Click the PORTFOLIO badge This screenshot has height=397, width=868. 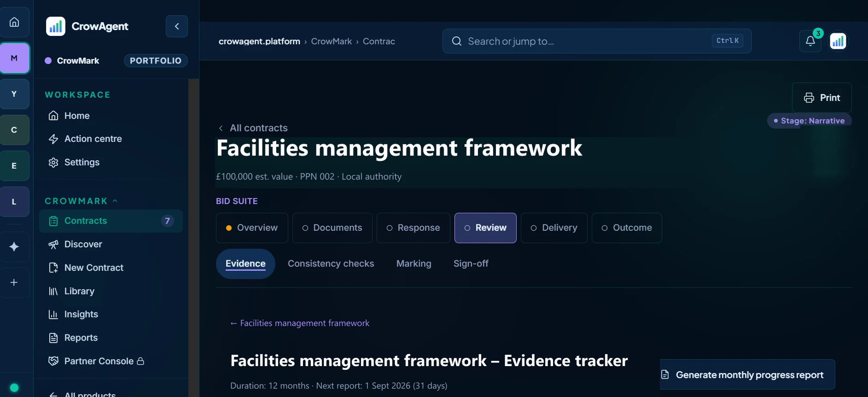click(156, 60)
